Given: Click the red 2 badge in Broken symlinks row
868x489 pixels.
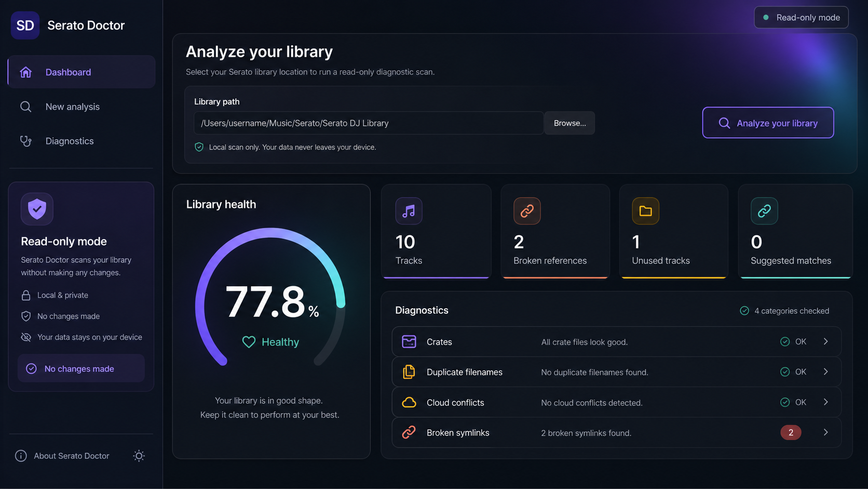Looking at the screenshot, I should click(x=791, y=432).
